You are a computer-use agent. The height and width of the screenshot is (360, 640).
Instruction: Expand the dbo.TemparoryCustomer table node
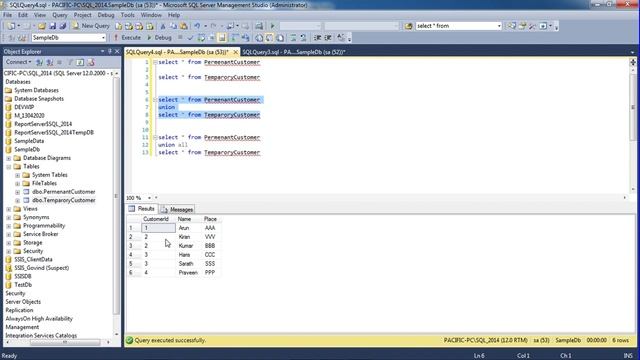pyautogui.click(x=18, y=201)
